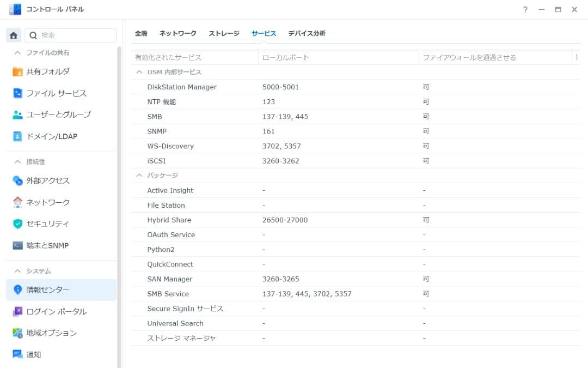The image size is (588, 368).
Task: Click SNMP port value 161
Action: [268, 131]
